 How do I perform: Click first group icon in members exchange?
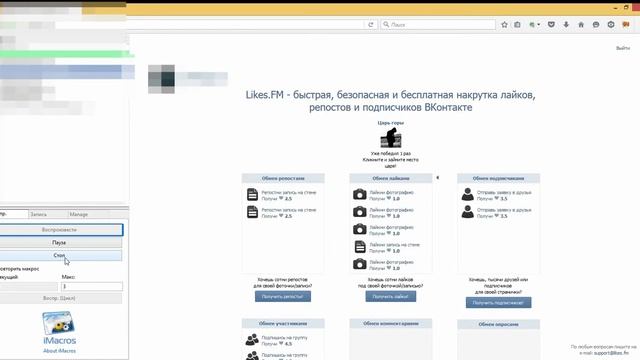252,340
